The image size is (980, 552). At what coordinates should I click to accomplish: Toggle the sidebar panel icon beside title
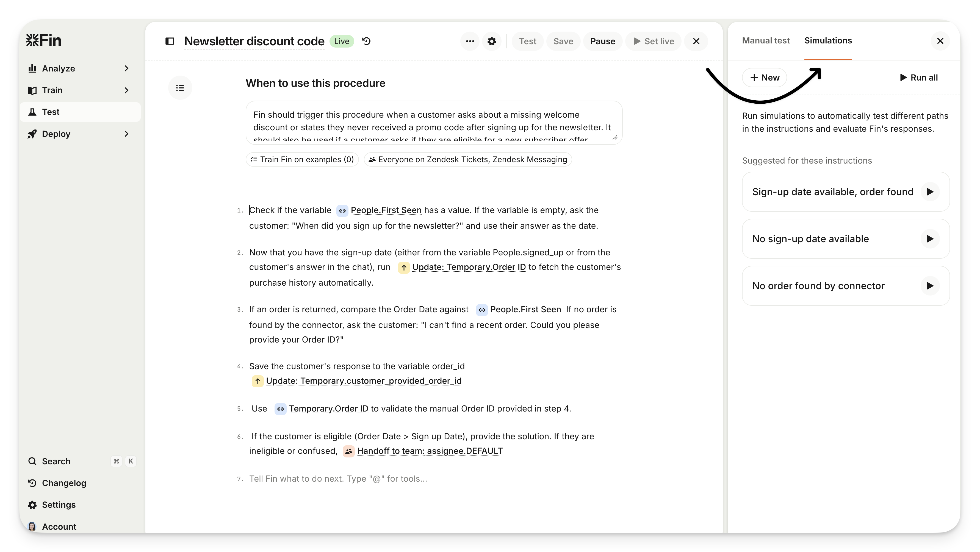(x=170, y=41)
